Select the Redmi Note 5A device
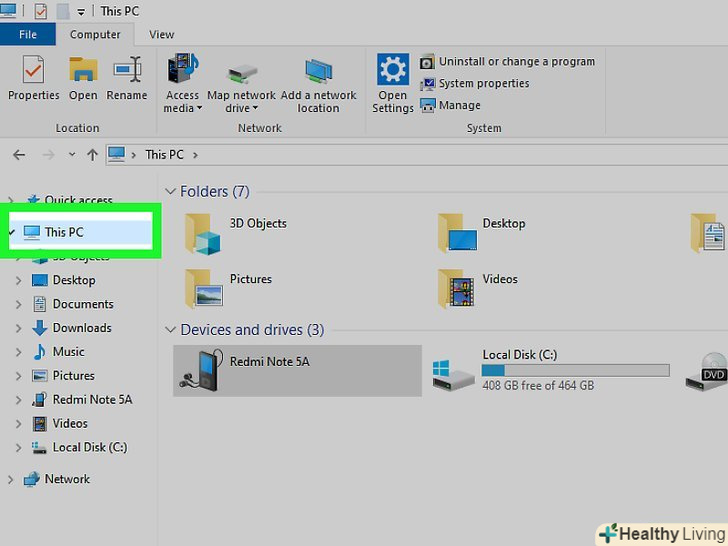Screen dimensions: 728x546 click(x=297, y=370)
